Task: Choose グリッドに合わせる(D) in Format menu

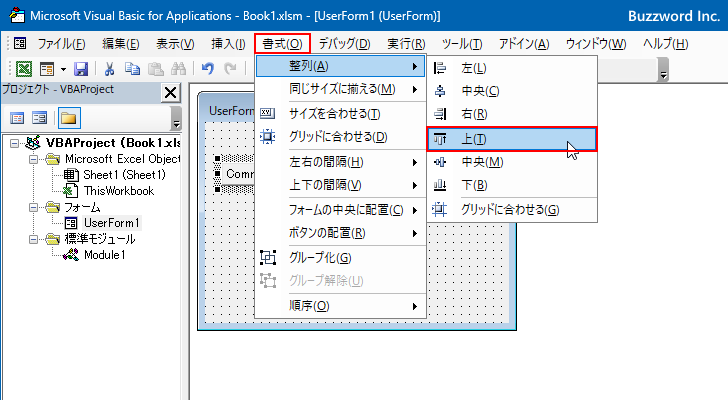Action: [x=340, y=137]
